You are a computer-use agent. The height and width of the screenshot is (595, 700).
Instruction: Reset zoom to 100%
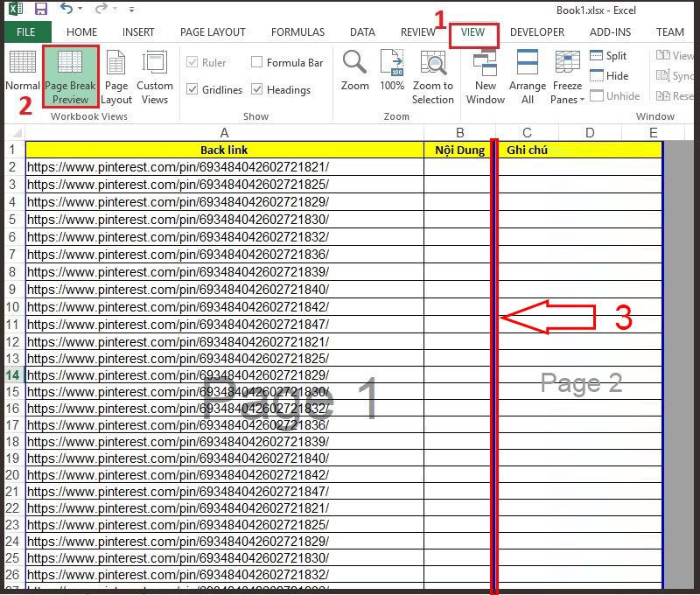tap(392, 71)
